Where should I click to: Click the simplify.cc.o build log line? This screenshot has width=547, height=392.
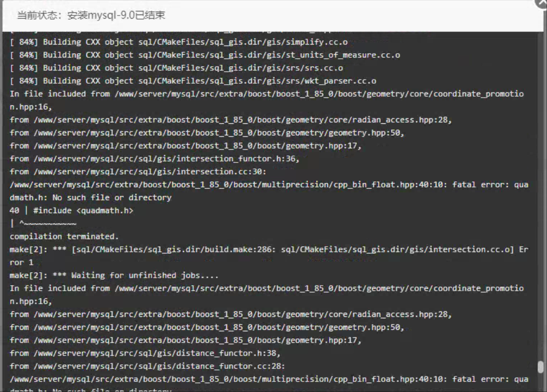[179, 42]
